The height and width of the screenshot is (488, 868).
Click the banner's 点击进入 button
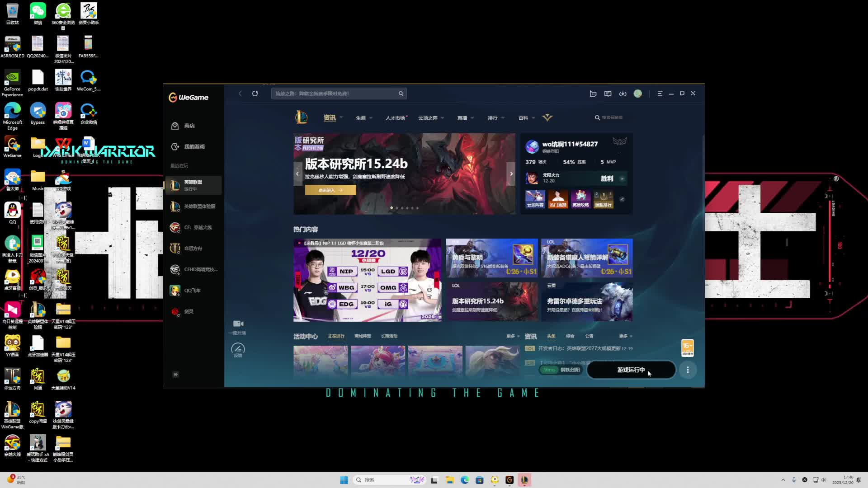tap(330, 190)
